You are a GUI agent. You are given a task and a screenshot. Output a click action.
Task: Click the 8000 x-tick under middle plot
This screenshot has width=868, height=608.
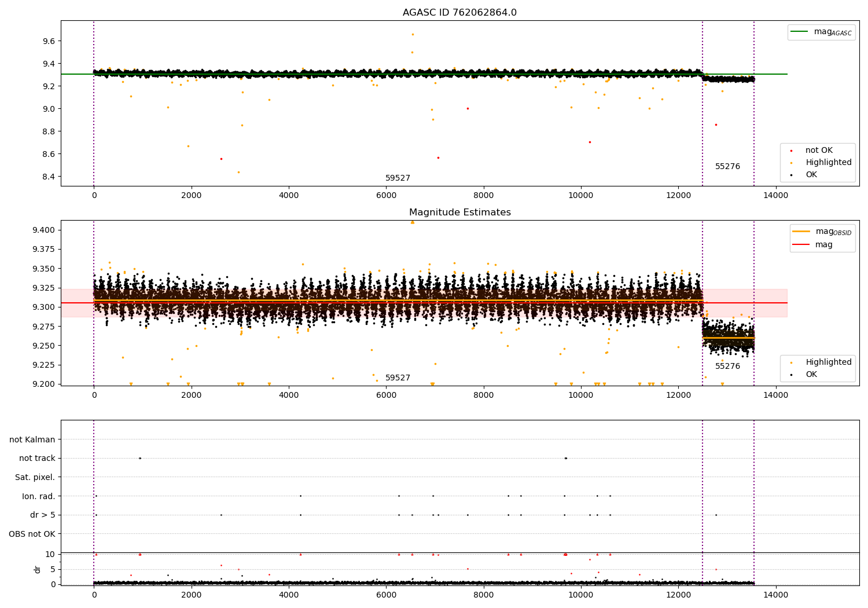click(x=483, y=395)
